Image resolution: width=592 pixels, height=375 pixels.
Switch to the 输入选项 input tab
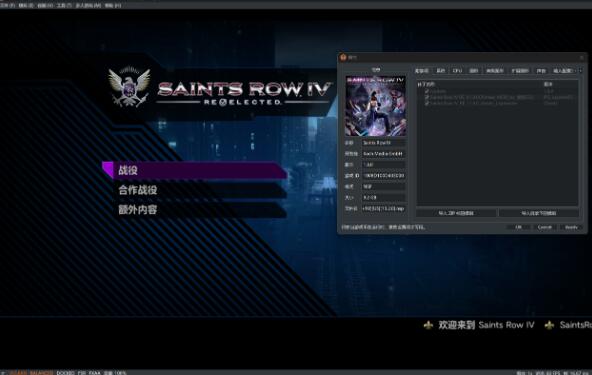point(563,71)
